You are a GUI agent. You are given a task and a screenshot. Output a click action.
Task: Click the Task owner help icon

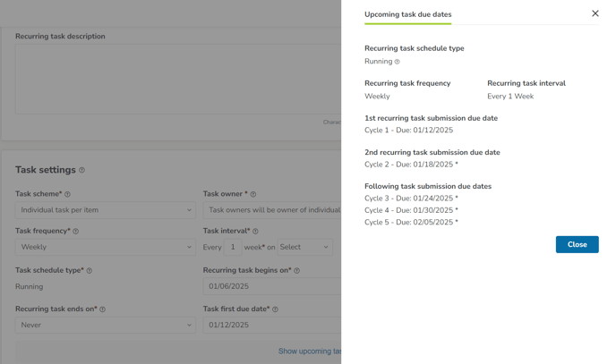253,194
